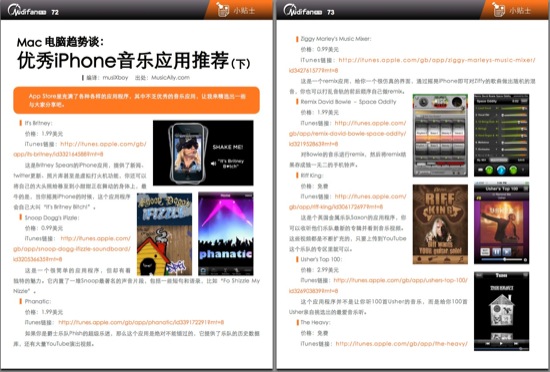Open the Usher's Top 100 iTunes link

tap(378, 285)
